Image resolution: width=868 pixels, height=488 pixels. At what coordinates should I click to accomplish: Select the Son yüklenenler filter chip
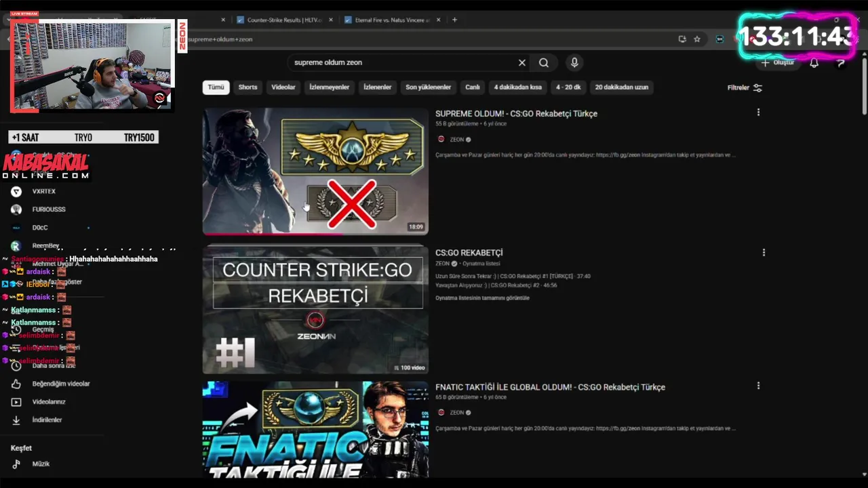coord(428,87)
